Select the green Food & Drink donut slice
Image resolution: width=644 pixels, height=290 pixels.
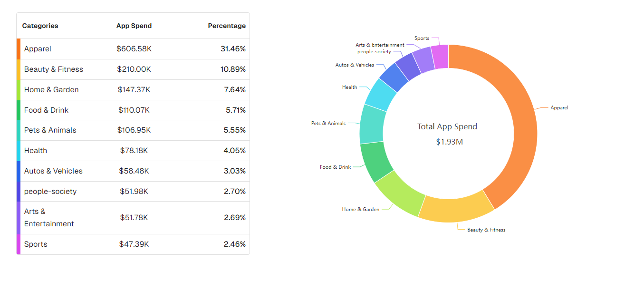pyautogui.click(x=376, y=162)
